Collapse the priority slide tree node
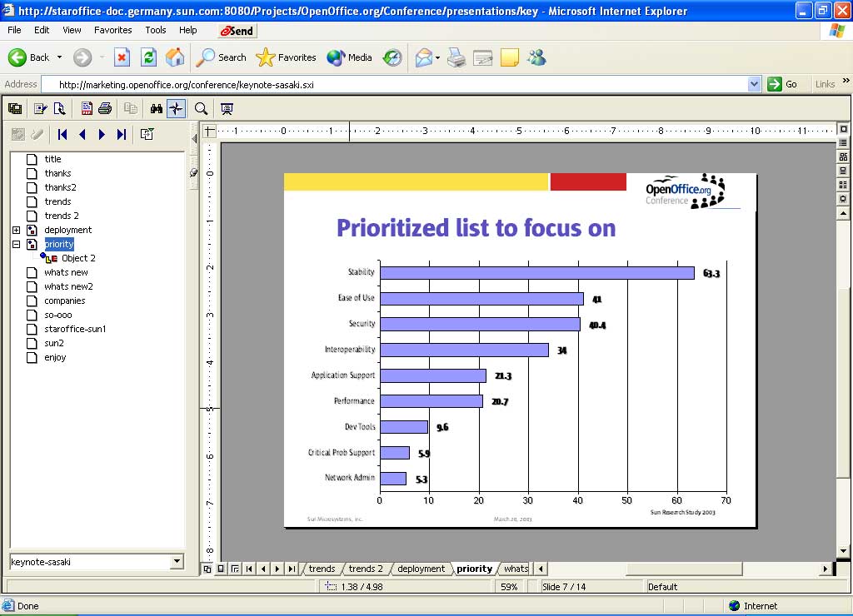853x616 pixels. (16, 244)
